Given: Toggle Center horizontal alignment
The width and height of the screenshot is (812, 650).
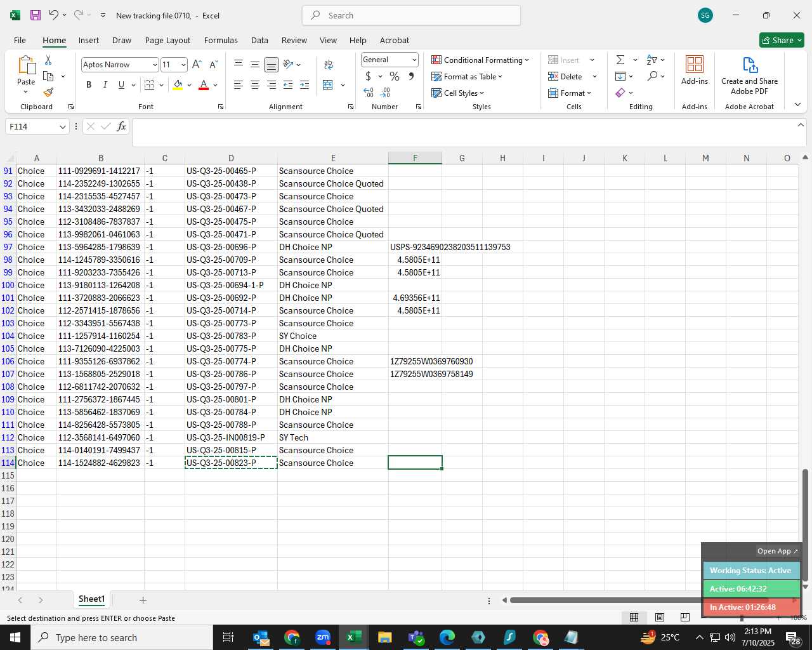Looking at the screenshot, I should pyautogui.click(x=255, y=84).
